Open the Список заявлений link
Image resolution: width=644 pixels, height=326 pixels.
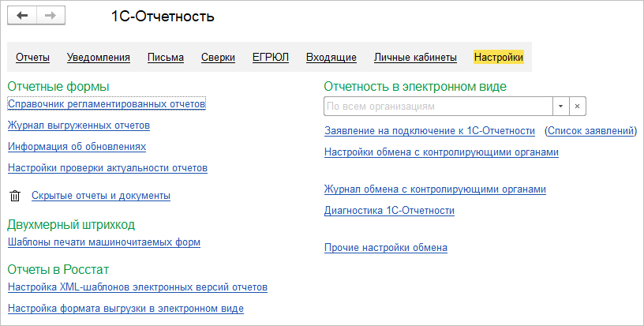pyautogui.click(x=590, y=131)
